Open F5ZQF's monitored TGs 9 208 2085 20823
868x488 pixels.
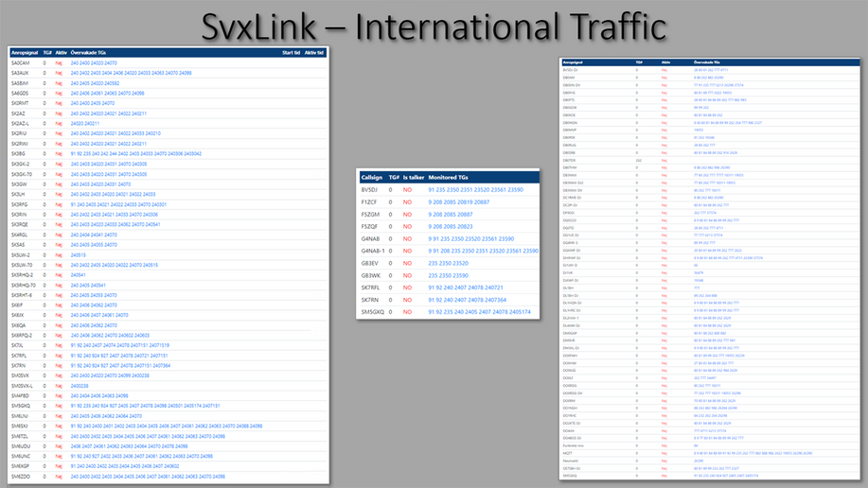pyautogui.click(x=450, y=226)
